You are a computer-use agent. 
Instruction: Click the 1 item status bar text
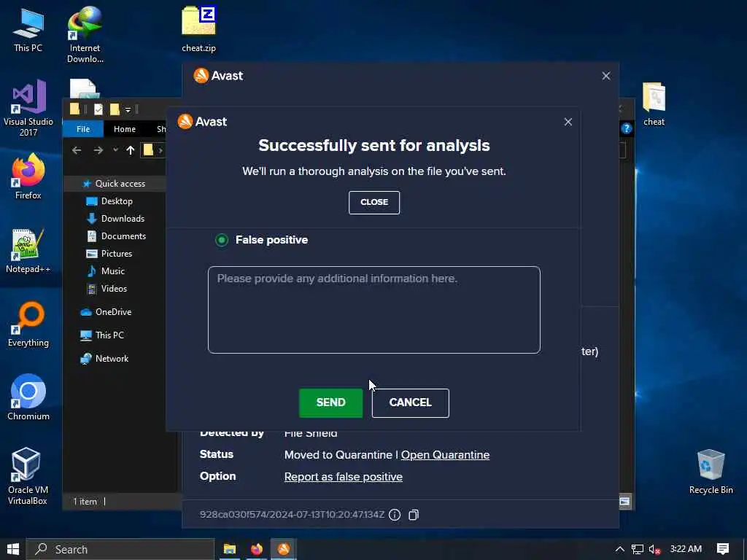point(85,502)
